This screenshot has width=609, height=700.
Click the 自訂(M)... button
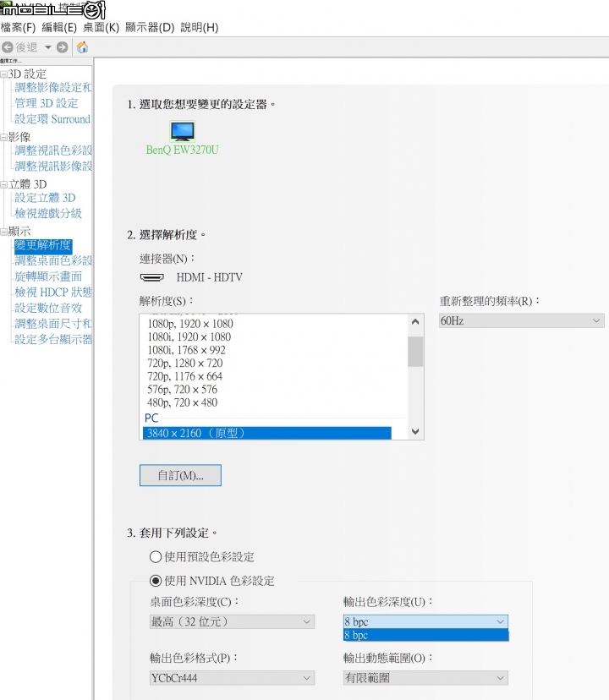180,475
